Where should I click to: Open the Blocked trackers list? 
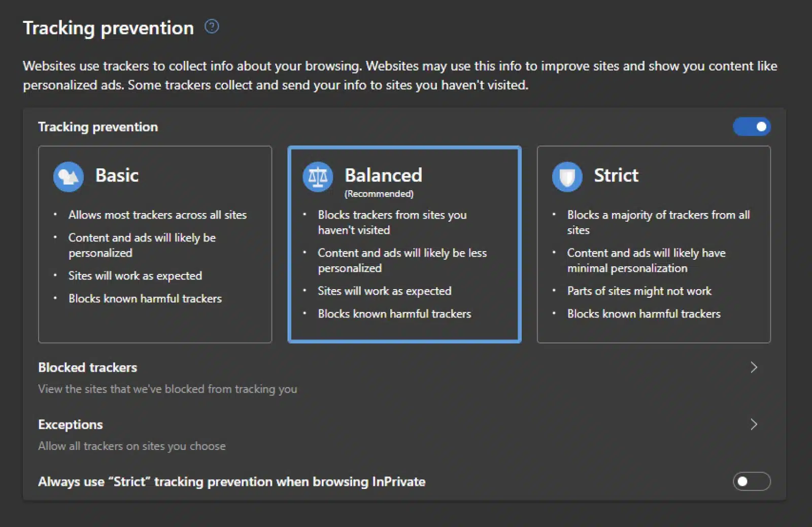[x=87, y=367]
